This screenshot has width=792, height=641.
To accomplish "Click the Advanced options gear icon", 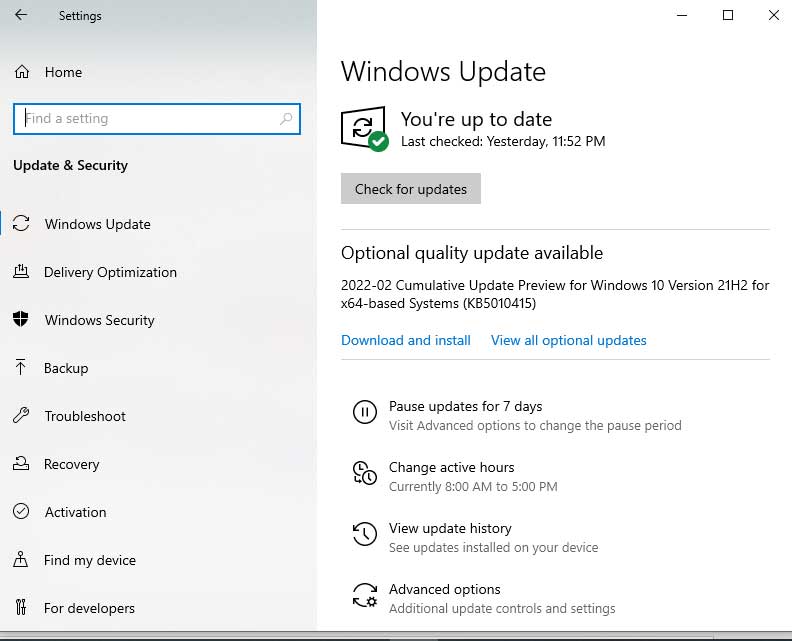I will click(365, 595).
